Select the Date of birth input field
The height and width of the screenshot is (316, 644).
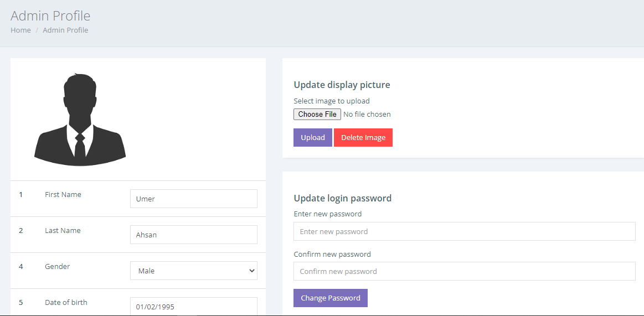(194, 306)
